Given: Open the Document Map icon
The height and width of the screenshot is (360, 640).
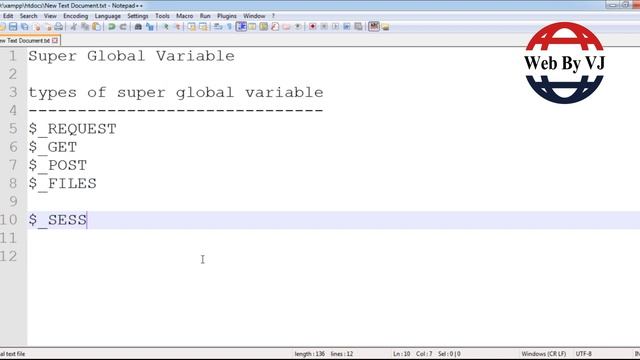Looking at the screenshot, I should 264,27.
